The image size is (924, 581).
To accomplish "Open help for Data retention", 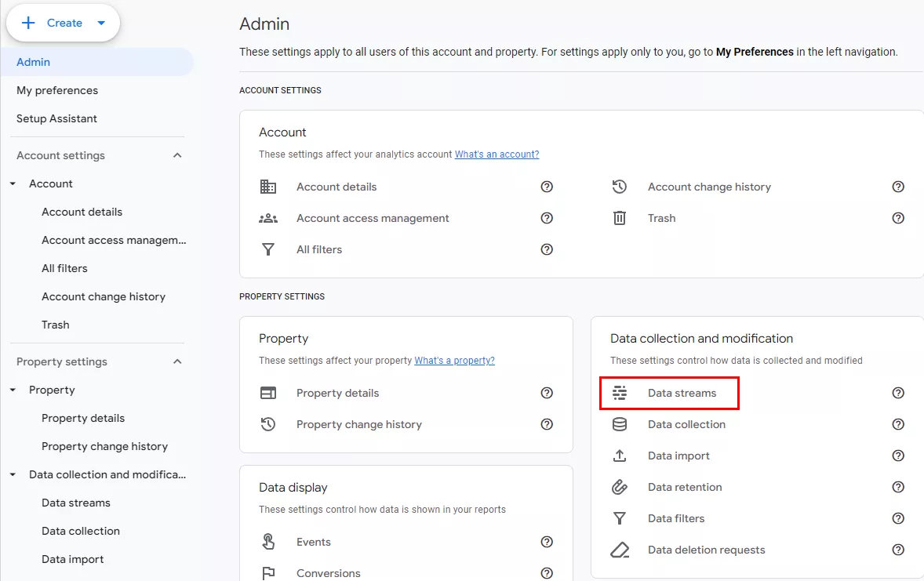I will 898,487.
